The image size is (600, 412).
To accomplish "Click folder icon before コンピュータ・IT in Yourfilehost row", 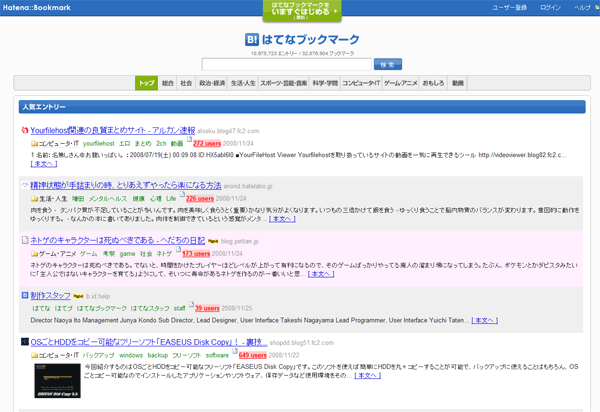I will click(34, 144).
